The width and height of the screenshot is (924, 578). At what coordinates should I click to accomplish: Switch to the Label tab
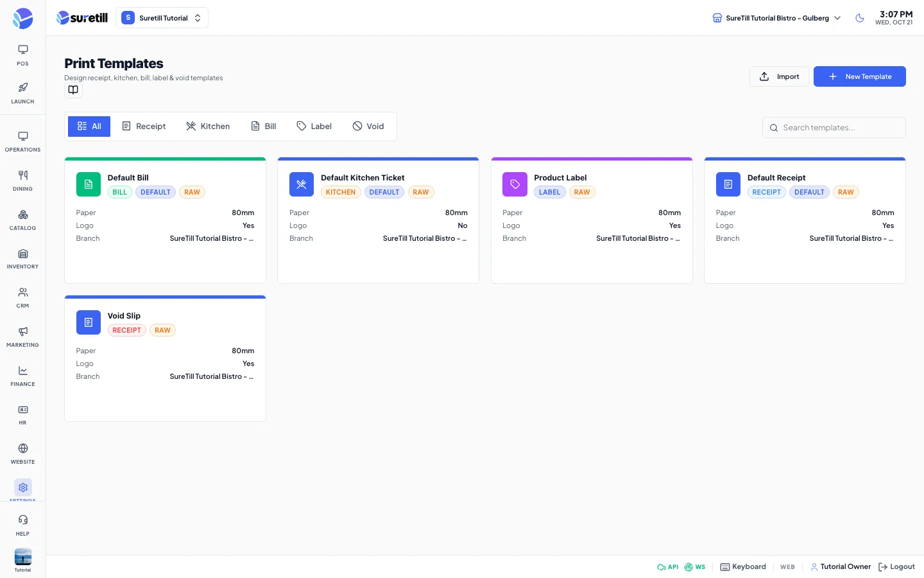[314, 127]
